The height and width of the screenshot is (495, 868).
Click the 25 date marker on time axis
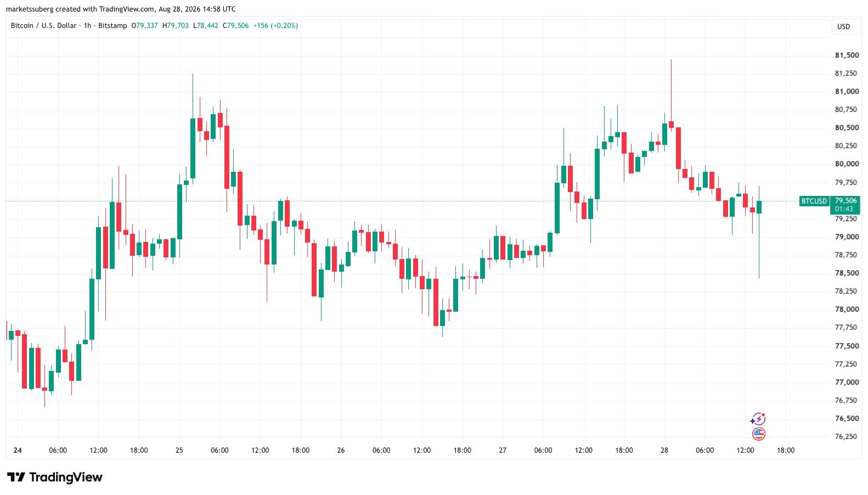click(x=179, y=450)
